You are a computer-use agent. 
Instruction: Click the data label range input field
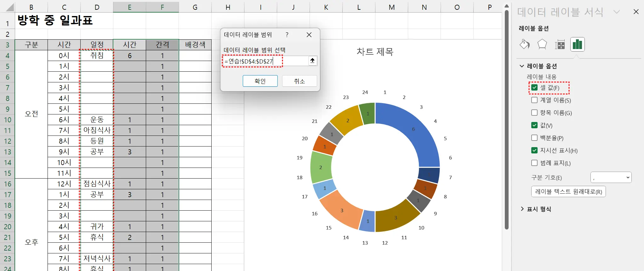(266, 61)
